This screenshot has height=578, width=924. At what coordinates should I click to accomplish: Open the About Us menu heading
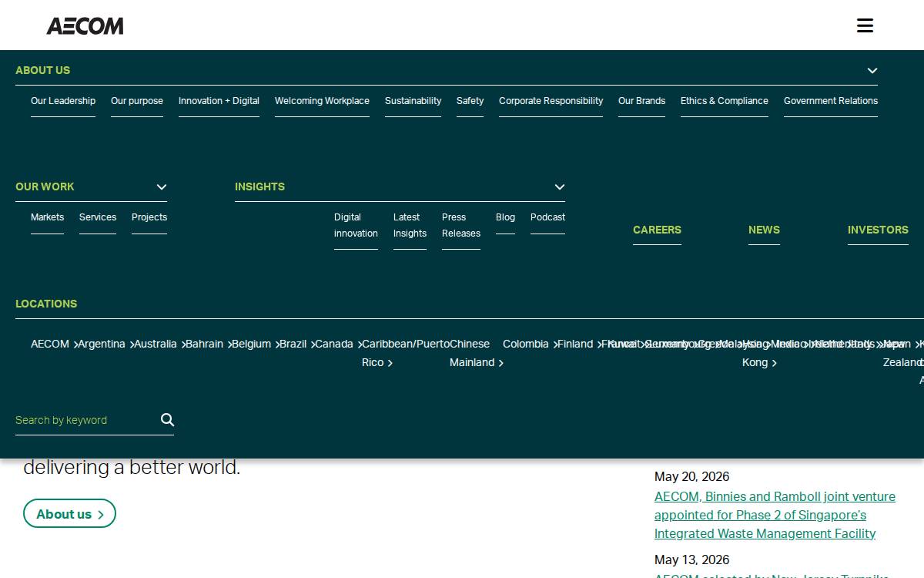42,70
